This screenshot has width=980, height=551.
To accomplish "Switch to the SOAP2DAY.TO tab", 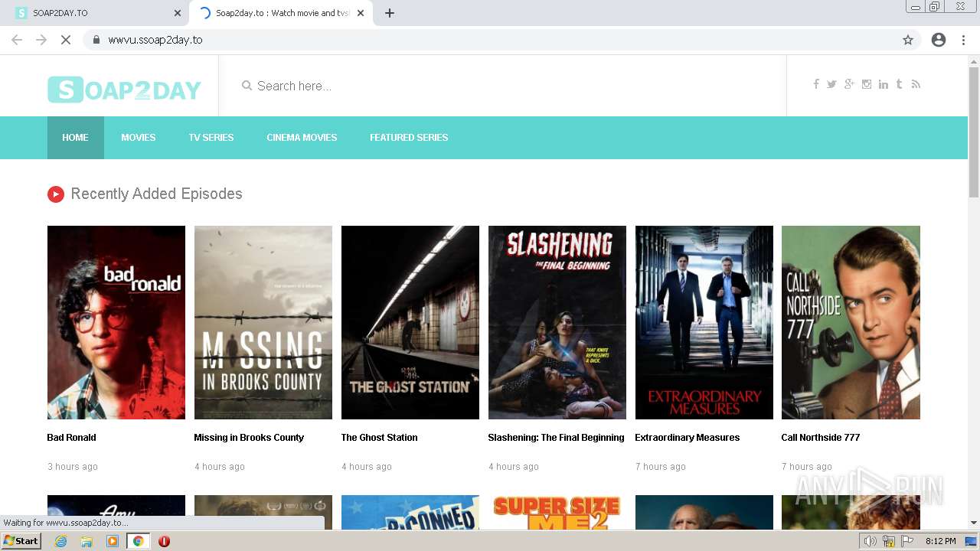I will 95,13.
